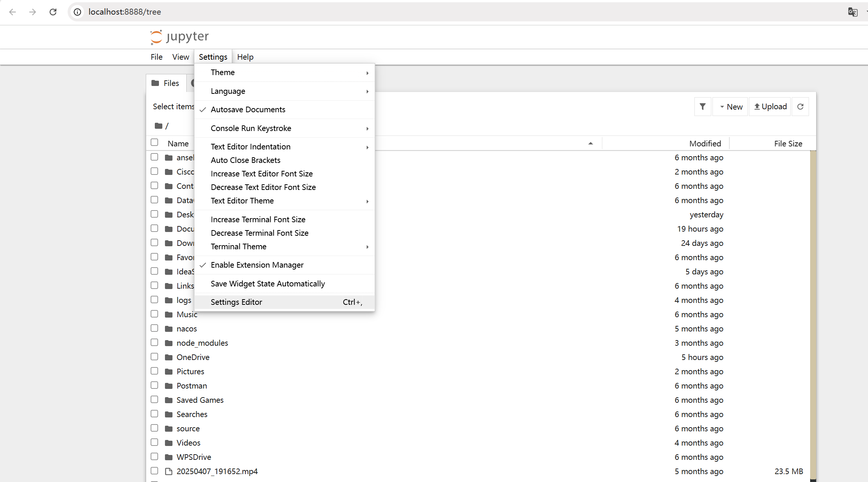Open the New dropdown button
This screenshot has width=868, height=482.
(731, 107)
